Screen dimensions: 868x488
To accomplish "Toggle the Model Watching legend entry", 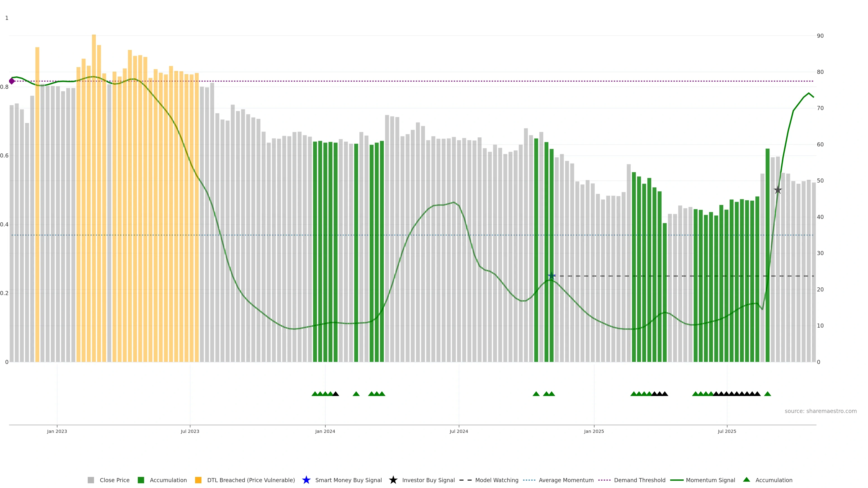I will point(497,480).
